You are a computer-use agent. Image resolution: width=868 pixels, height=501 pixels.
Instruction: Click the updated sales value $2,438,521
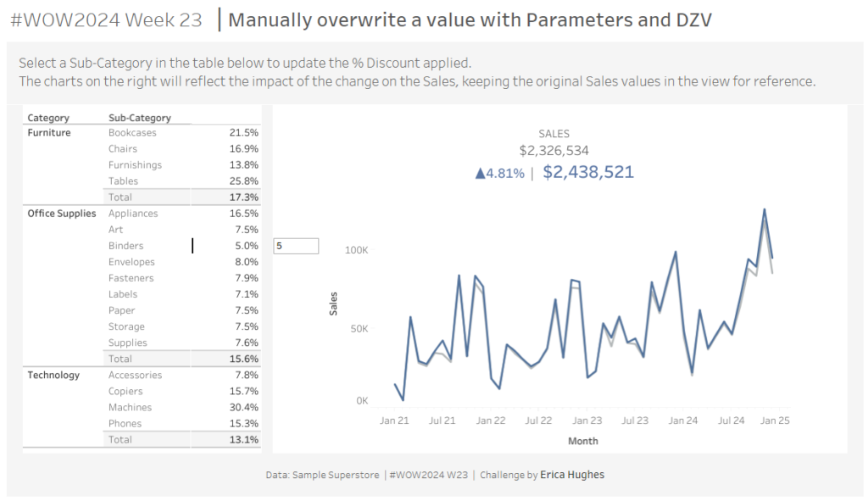588,172
